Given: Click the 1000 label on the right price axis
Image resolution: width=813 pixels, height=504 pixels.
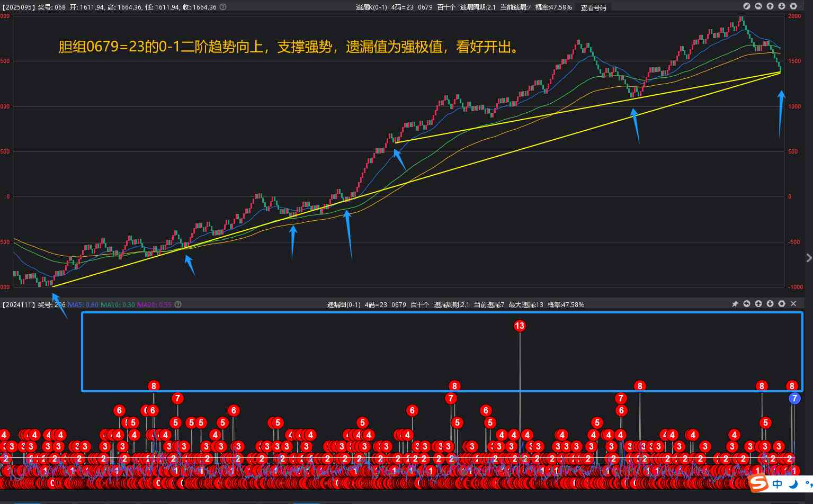Looking at the screenshot, I should (x=794, y=106).
